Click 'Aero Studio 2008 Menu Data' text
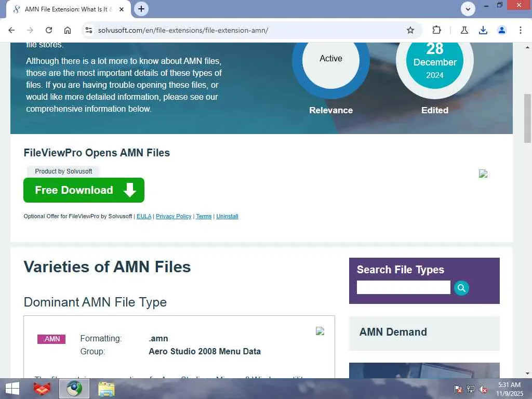532x399 pixels. [x=205, y=352]
